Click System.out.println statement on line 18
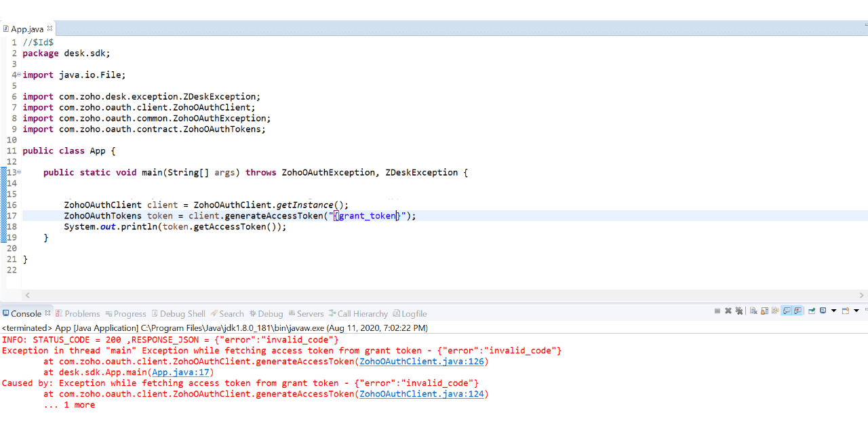This screenshot has width=868, height=434. coord(175,226)
